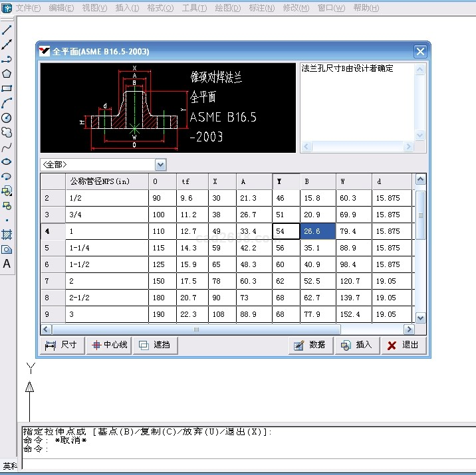Select the Line drawing tool
The width and height of the screenshot is (476, 475).
click(x=7, y=30)
